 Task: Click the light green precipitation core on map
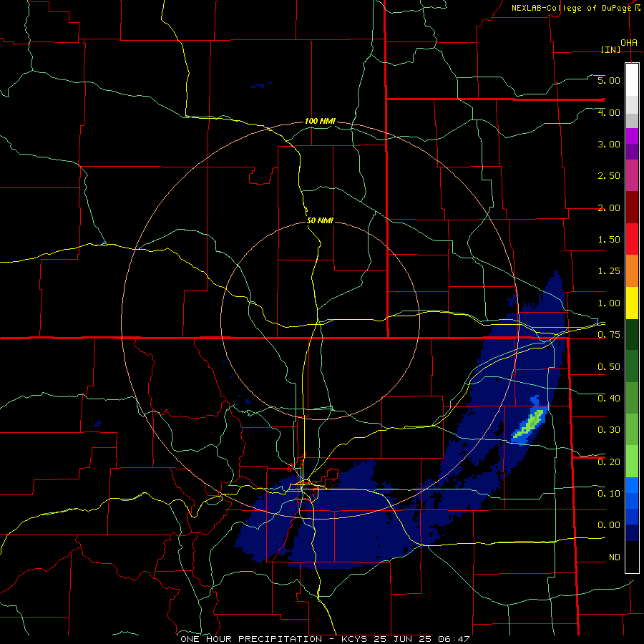coord(530,424)
